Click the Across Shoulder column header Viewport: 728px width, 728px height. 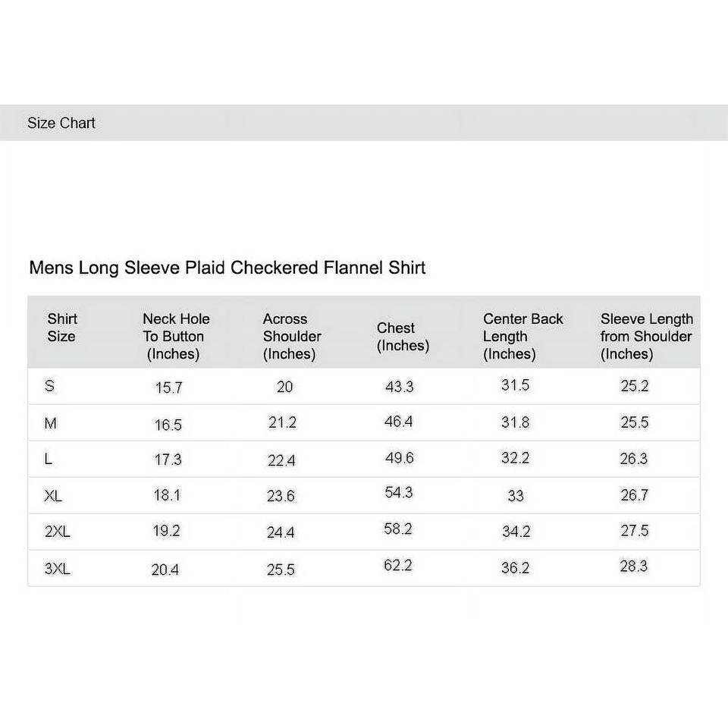click(x=291, y=336)
